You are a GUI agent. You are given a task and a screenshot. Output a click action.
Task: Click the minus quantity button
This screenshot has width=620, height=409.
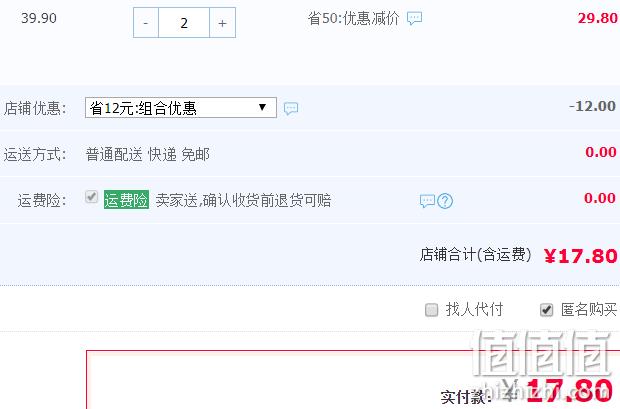tap(146, 23)
